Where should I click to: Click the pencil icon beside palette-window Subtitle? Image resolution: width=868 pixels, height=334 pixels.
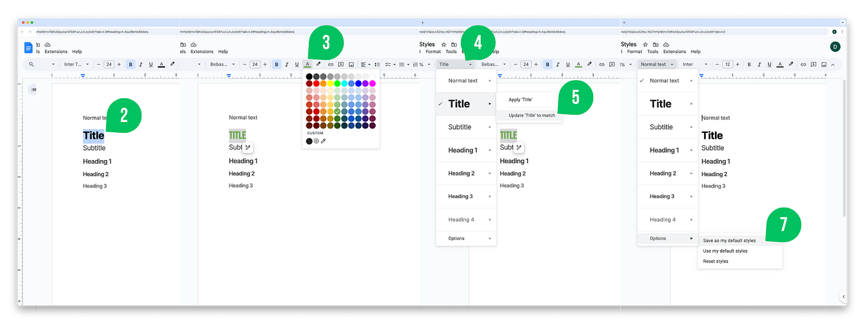coord(248,147)
